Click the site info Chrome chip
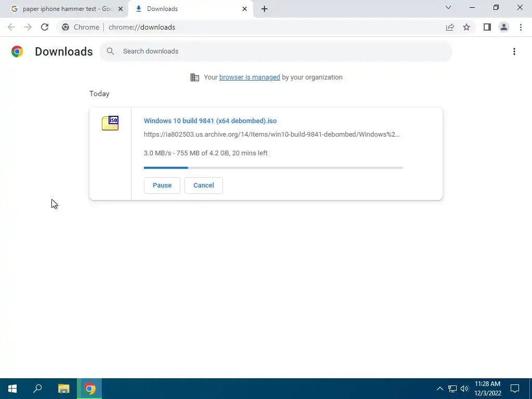Viewport: 532px width, 399px height. pyautogui.click(x=81, y=27)
